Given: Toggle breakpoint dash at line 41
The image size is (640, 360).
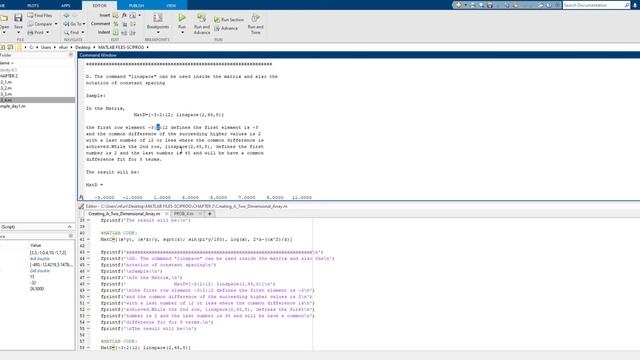Looking at the screenshot, I should (88, 240).
